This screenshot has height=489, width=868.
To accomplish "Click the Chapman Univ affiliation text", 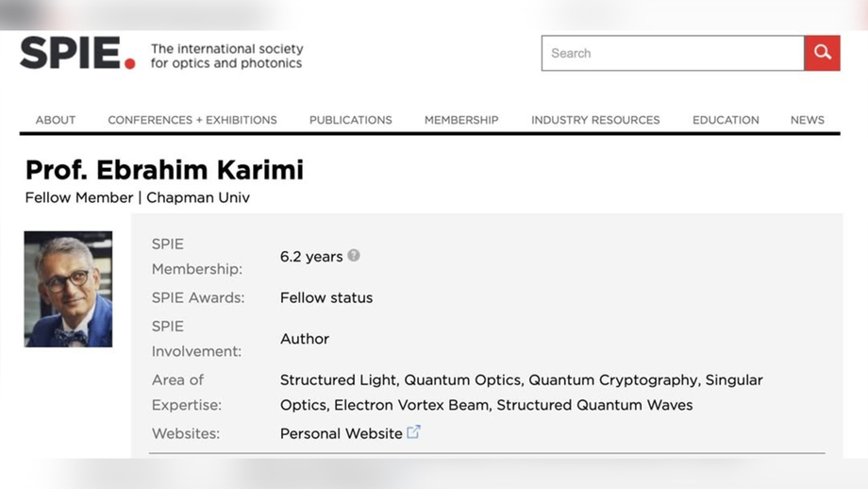I will 198,197.
